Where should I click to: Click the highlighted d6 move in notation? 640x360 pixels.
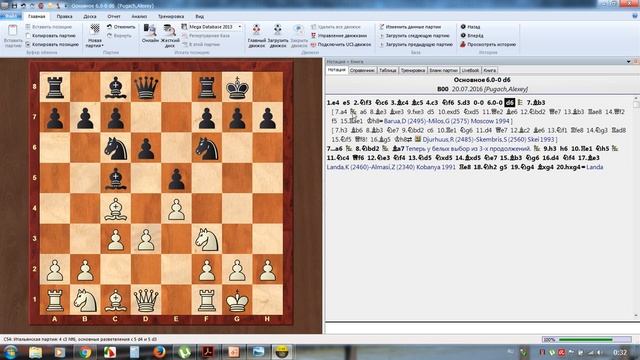(509, 103)
